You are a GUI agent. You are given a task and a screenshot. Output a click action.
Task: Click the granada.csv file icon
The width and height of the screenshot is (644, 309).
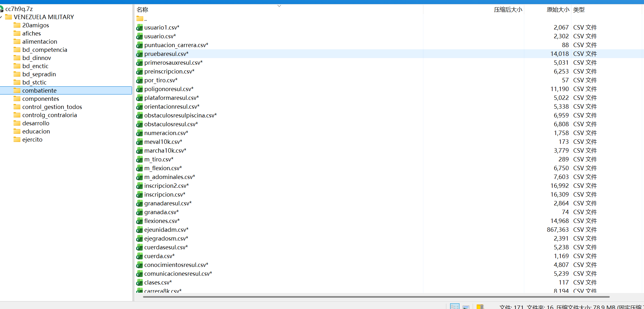pos(140,212)
